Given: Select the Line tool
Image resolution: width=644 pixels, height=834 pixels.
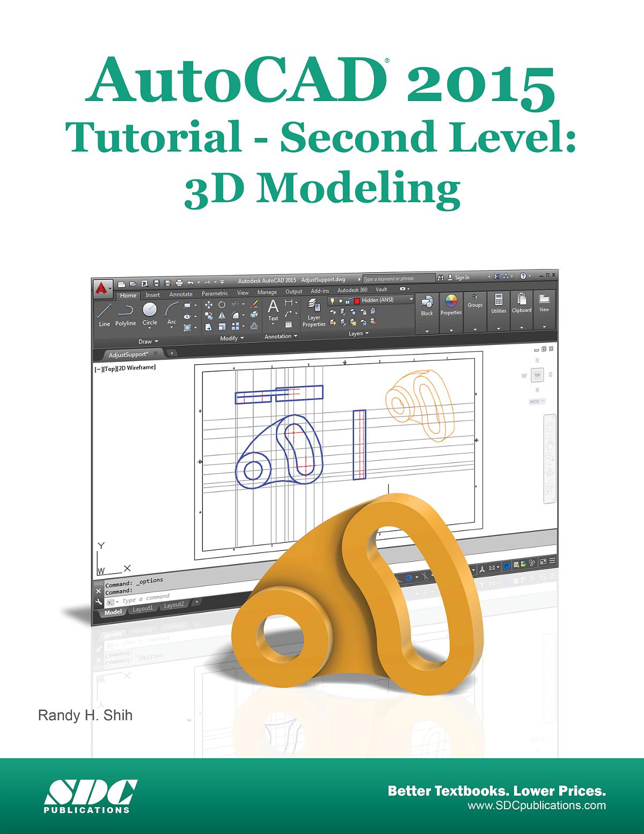Looking at the screenshot, I should tap(104, 310).
